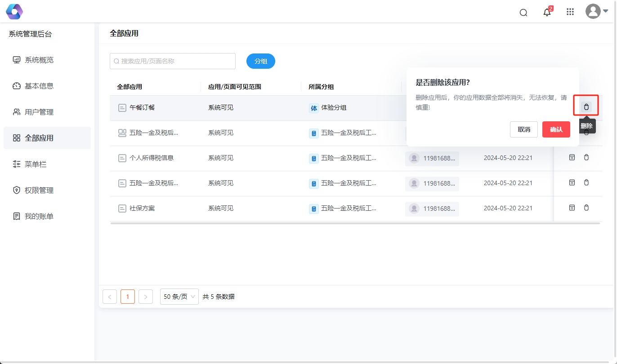Click the delete trash icon for 午餐订餐
Screen dimensions: 617x364
[586, 107]
